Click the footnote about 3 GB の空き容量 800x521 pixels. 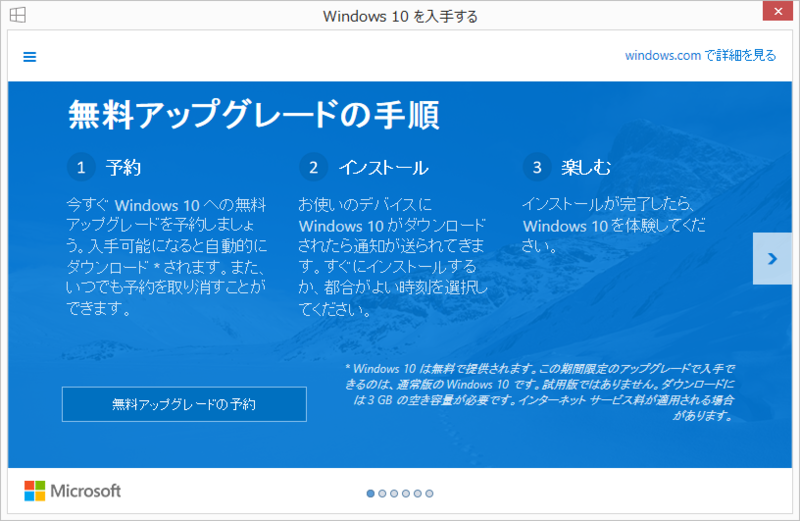tap(540, 392)
